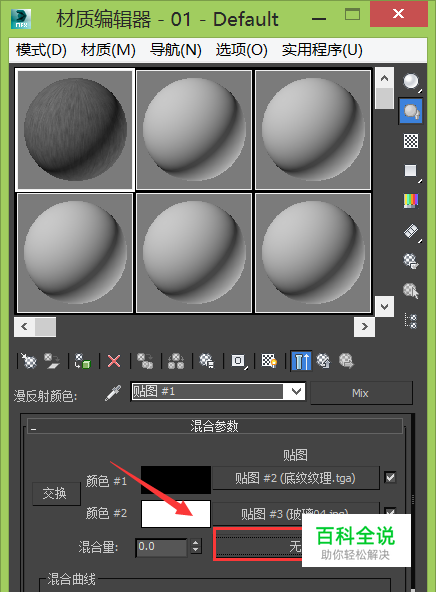Screen dimensions: 436x592
Task: Click the Video Color Check icon
Action: coord(411,201)
